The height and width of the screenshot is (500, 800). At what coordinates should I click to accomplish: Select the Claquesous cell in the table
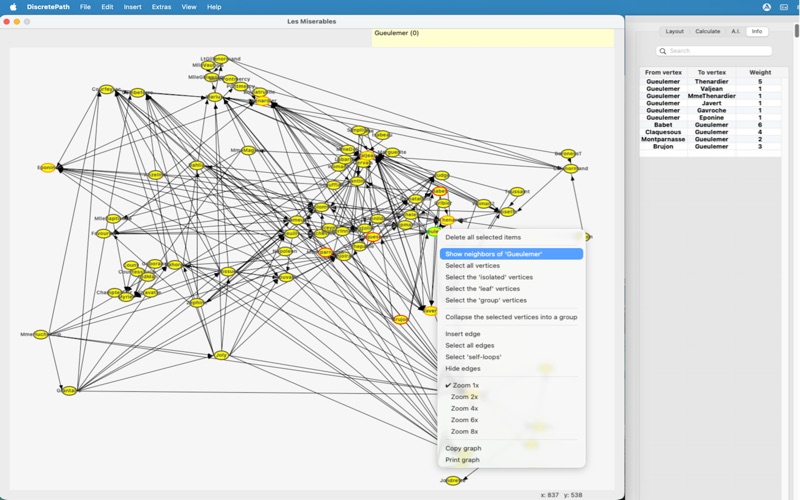663,132
